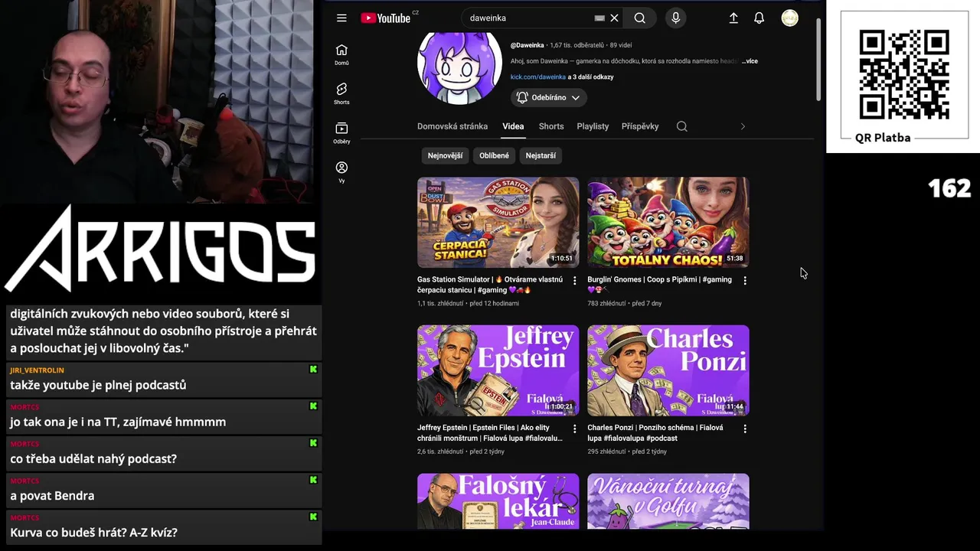The height and width of the screenshot is (551, 980).
Task: Click the page vertical scrollbar
Action: [818, 60]
